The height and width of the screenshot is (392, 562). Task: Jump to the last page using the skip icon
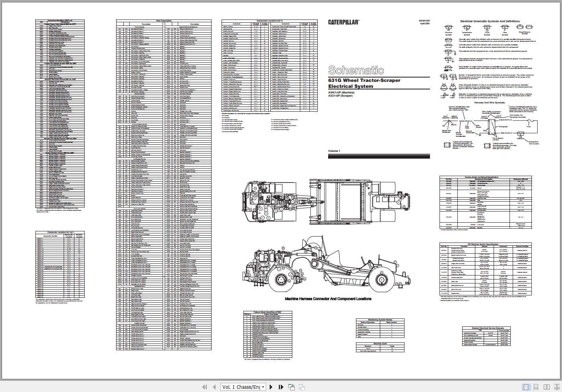[x=280, y=386]
